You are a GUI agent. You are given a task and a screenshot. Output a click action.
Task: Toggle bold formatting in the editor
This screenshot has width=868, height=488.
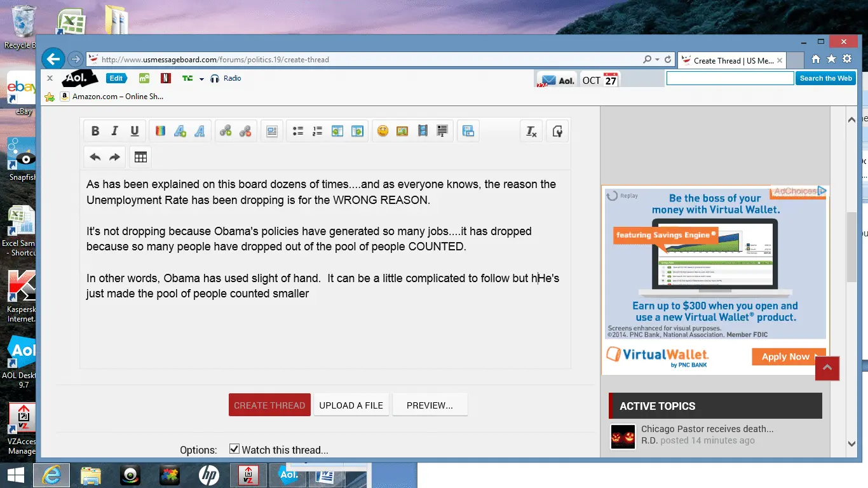tap(95, 131)
